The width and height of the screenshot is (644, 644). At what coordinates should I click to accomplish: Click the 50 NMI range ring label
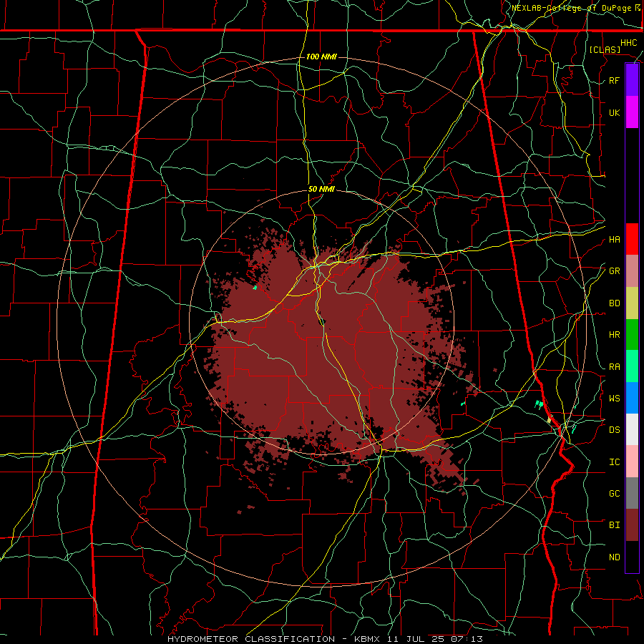point(321,190)
